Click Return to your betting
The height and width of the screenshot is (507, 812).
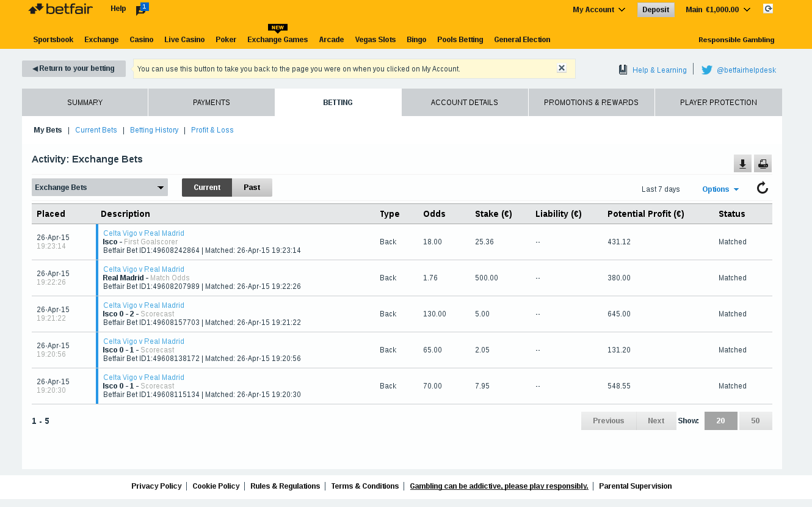74,68
